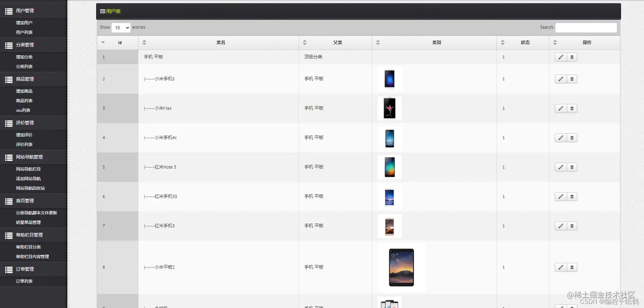Click list icon next to 网站导航管理

[9, 157]
